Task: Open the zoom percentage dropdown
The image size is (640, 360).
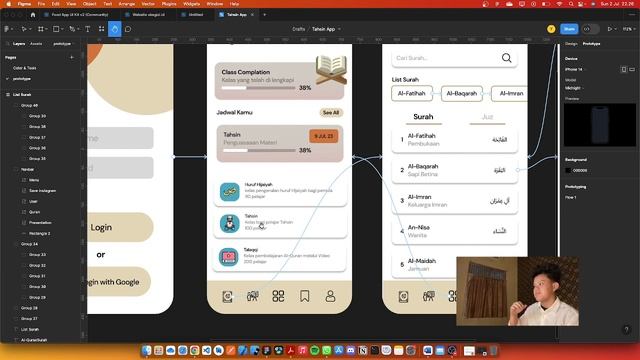Action: click(629, 29)
